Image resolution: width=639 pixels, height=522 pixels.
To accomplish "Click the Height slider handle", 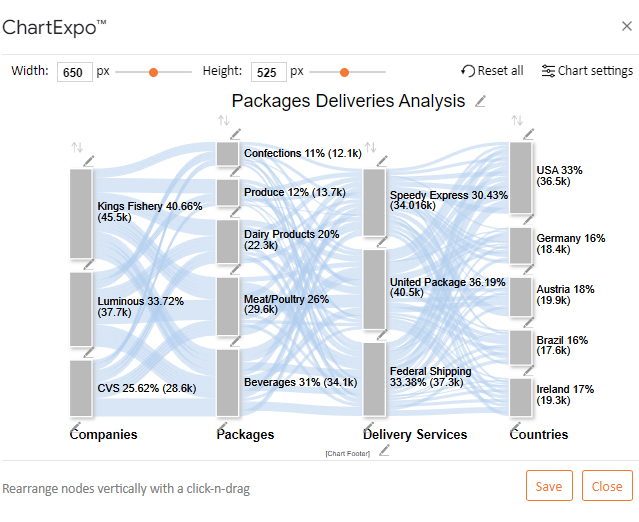I will [344, 73].
